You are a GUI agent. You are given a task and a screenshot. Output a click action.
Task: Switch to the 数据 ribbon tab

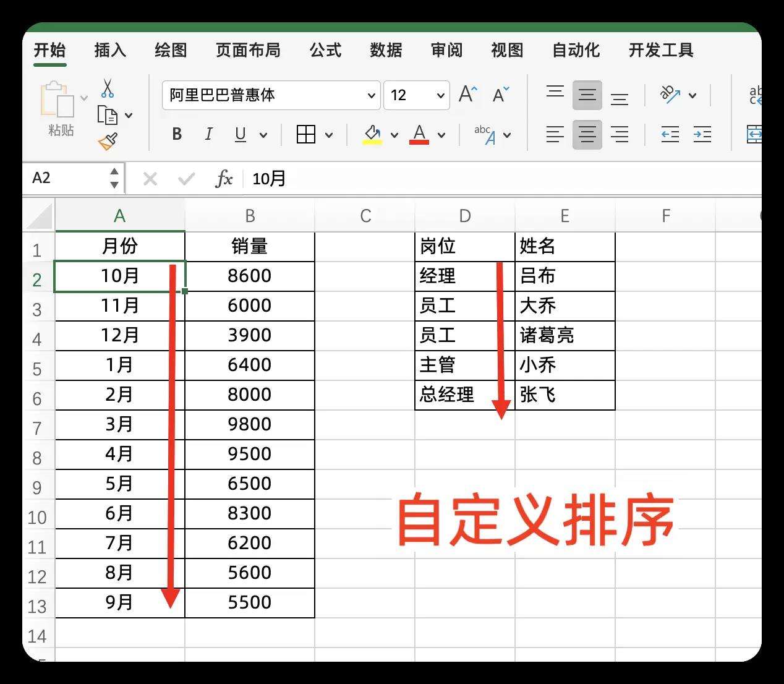tap(385, 51)
